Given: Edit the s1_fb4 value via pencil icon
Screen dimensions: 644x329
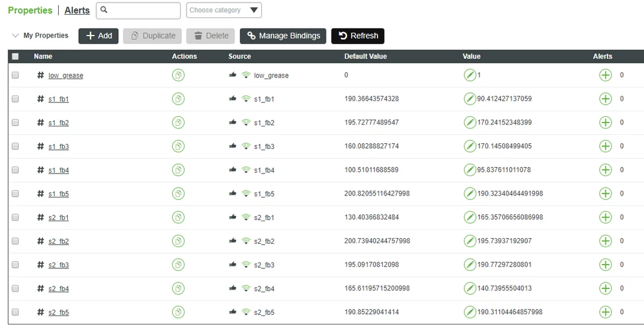Looking at the screenshot, I should 470,170.
